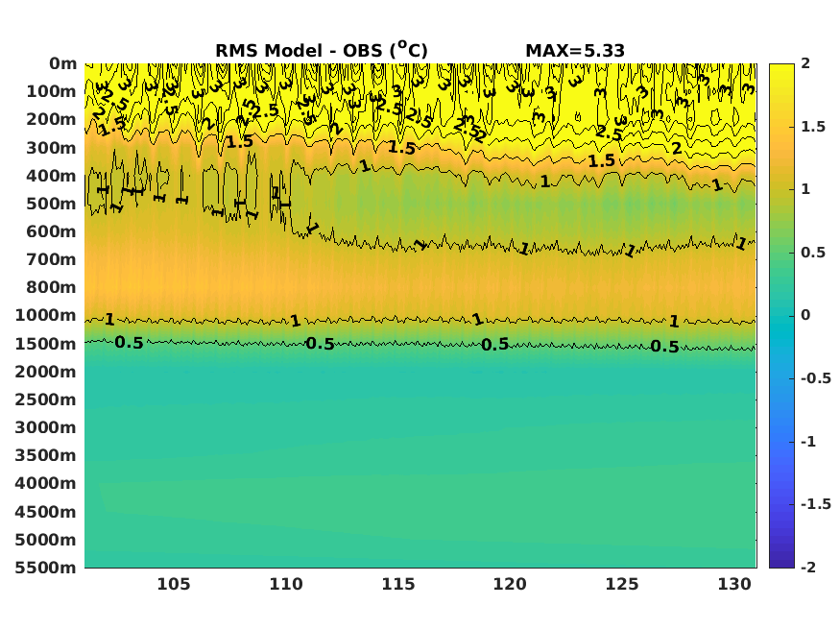Click the dark blue bottom end of the colorbar
This screenshot has width=840, height=630.
click(781, 564)
